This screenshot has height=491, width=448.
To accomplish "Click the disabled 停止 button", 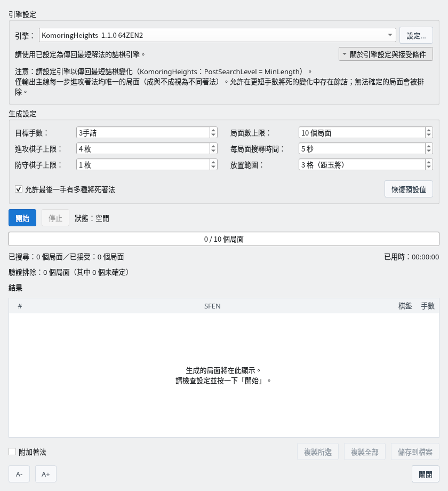I will click(x=55, y=218).
